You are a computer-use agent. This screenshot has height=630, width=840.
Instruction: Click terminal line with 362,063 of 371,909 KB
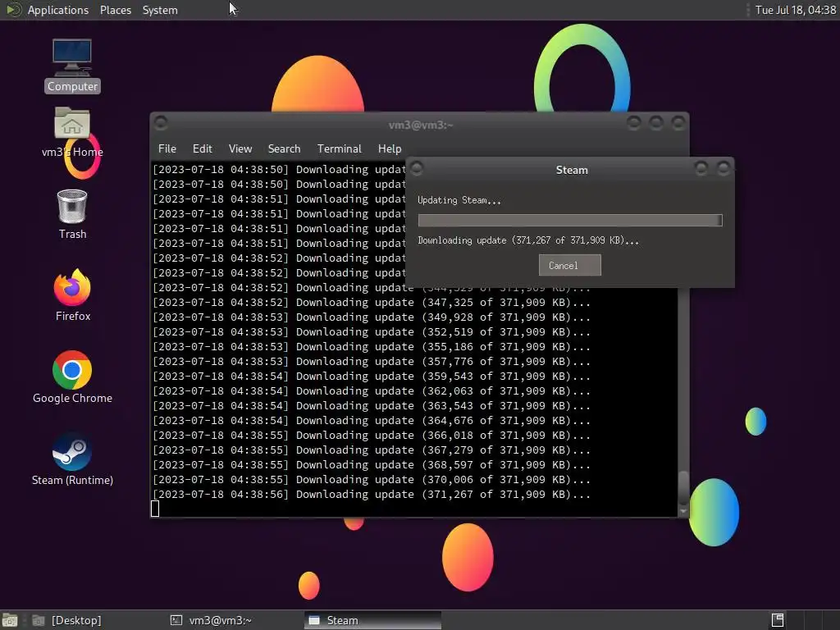point(372,391)
